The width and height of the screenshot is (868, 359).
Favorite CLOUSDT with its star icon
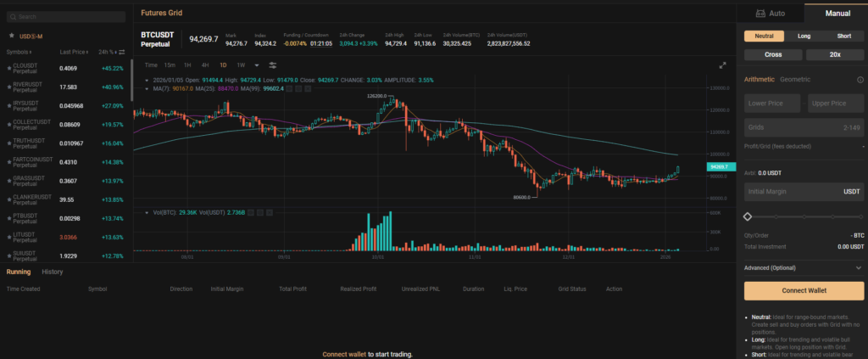click(8, 68)
